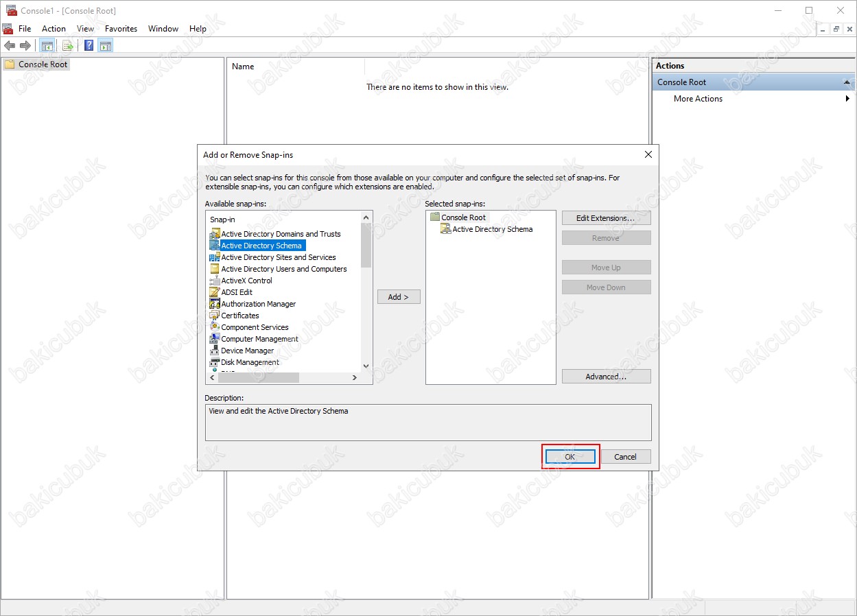Collapse the Console Root section in Actions pane

tap(847, 82)
